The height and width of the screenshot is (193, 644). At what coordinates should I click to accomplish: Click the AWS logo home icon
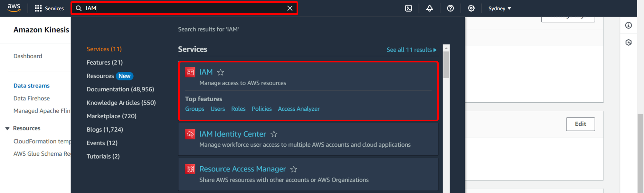point(14,8)
